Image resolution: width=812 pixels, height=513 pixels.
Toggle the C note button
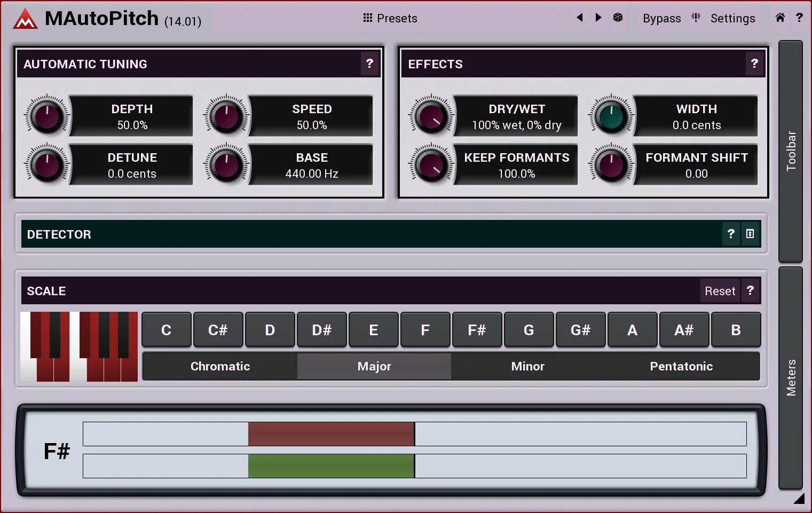(166, 330)
